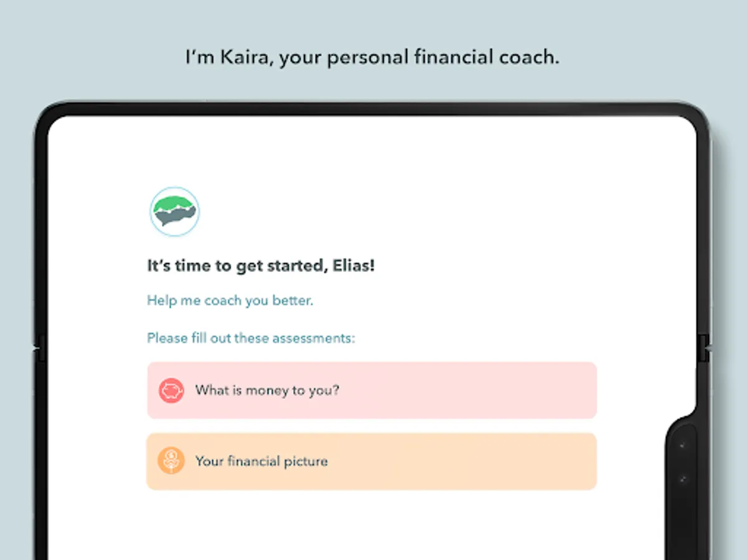Viewport: 747px width, 560px height.
Task: Click the pink piggy bank icon
Action: [x=171, y=391]
